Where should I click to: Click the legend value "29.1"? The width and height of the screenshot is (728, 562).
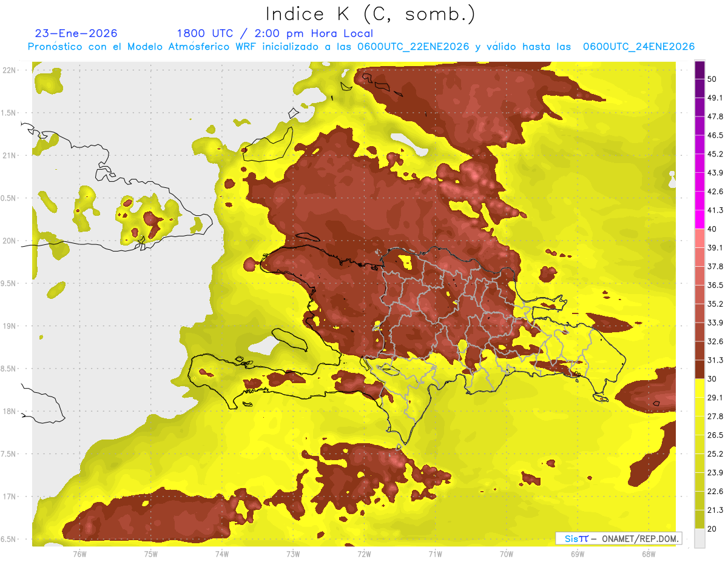(715, 398)
